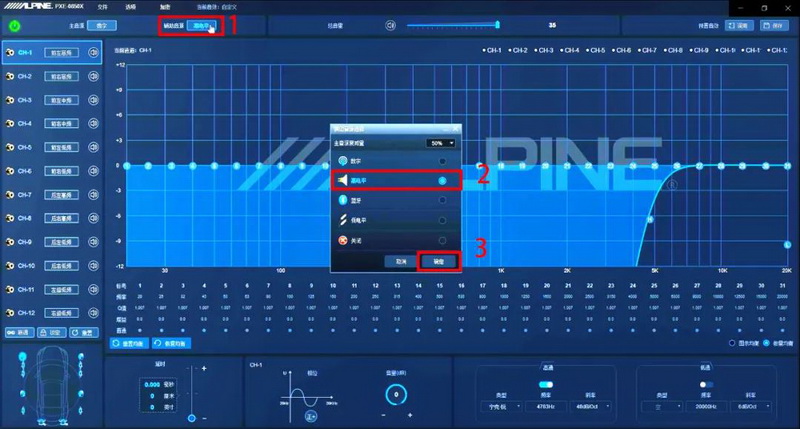Select the high-level (高电平) source radio button
Viewport: 800px width, 429px height.
tap(442, 181)
